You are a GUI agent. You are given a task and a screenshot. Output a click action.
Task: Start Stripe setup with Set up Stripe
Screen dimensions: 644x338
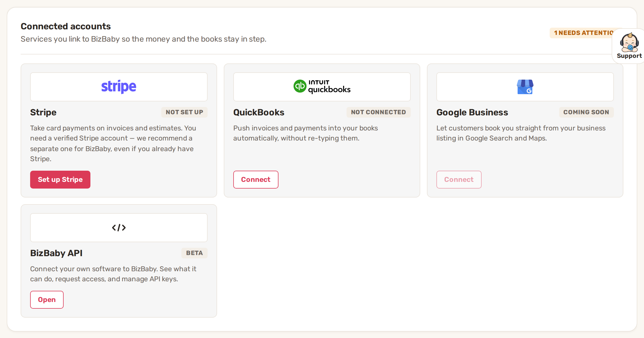pyautogui.click(x=60, y=180)
